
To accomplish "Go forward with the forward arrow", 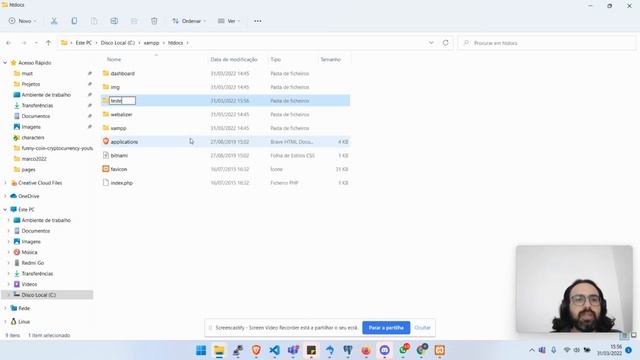I will tap(24, 43).
